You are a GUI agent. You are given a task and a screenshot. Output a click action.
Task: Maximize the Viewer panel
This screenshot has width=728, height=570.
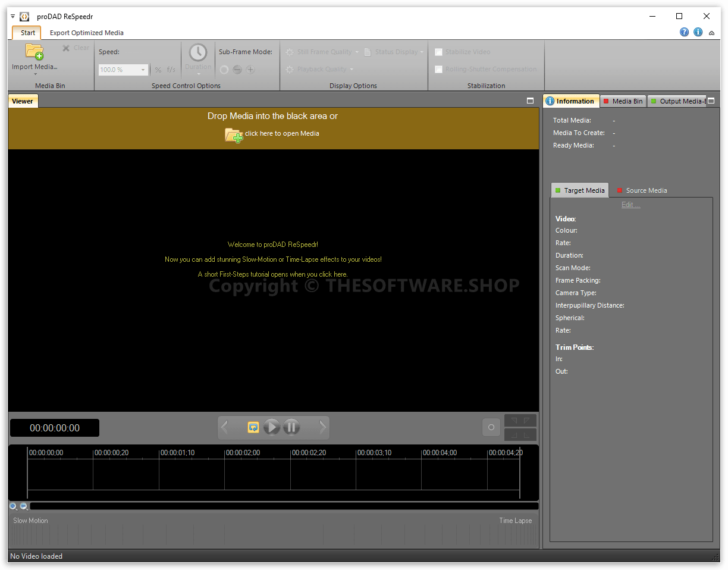[531, 101]
